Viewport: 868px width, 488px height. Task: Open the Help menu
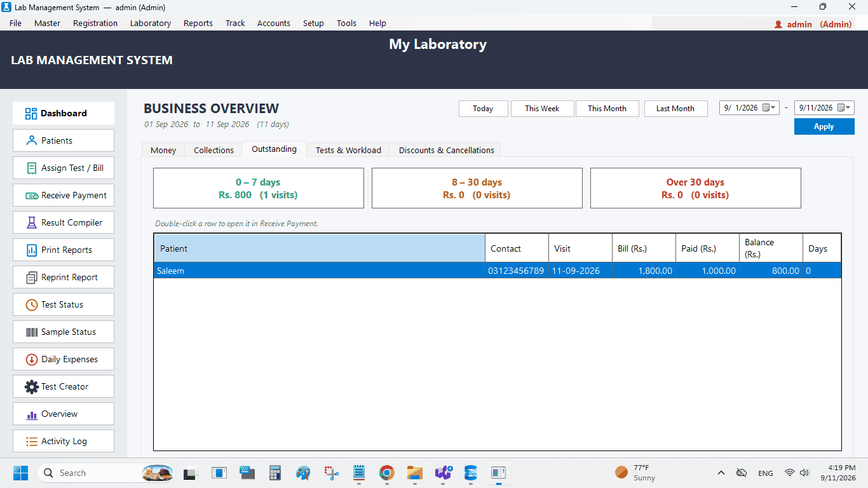(377, 23)
